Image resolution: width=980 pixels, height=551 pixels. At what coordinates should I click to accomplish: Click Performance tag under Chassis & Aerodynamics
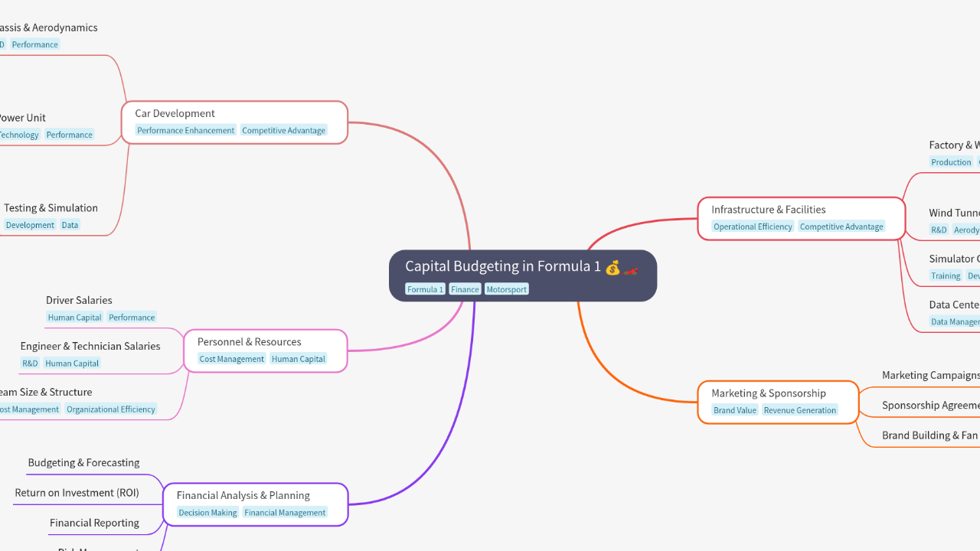click(34, 44)
